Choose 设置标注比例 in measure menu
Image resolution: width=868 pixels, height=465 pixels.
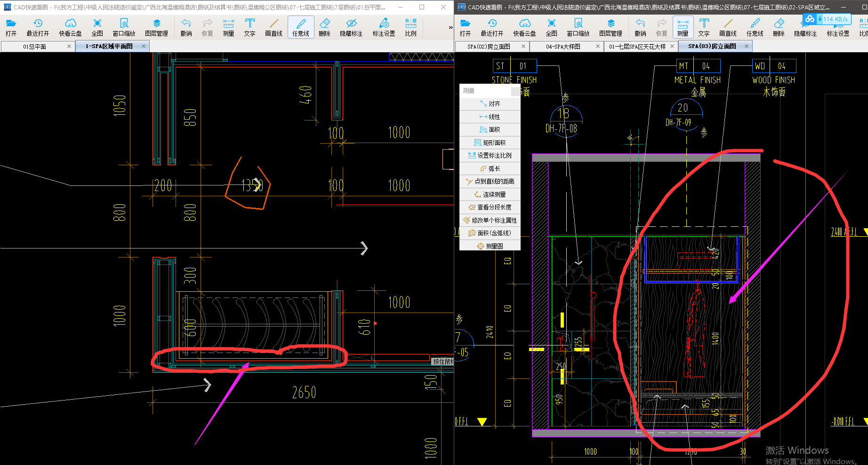click(x=490, y=155)
